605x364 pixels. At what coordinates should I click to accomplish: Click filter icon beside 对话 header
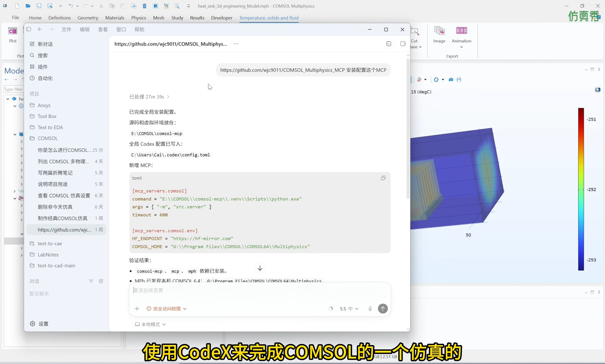[x=91, y=281]
